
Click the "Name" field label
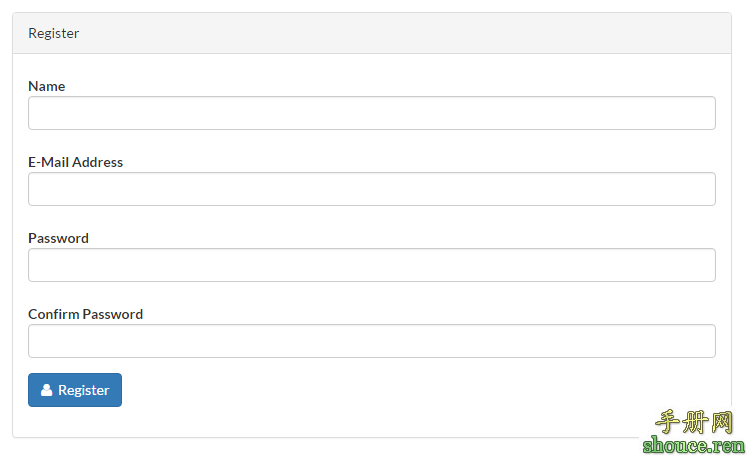(x=46, y=86)
